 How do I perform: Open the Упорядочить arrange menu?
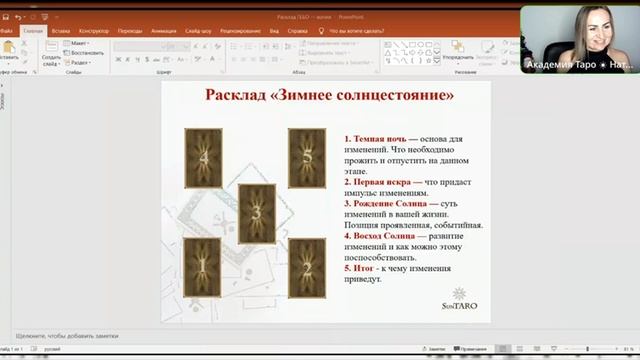tap(458, 51)
